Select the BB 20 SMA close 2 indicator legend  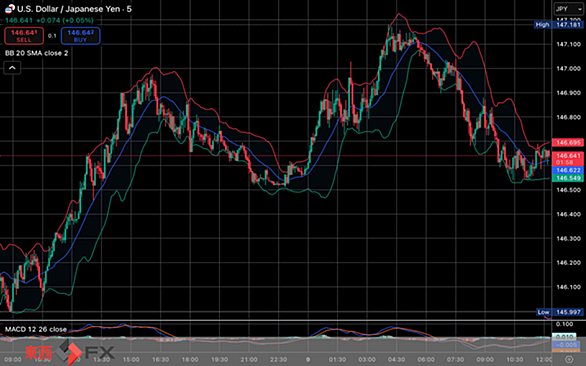[37, 53]
